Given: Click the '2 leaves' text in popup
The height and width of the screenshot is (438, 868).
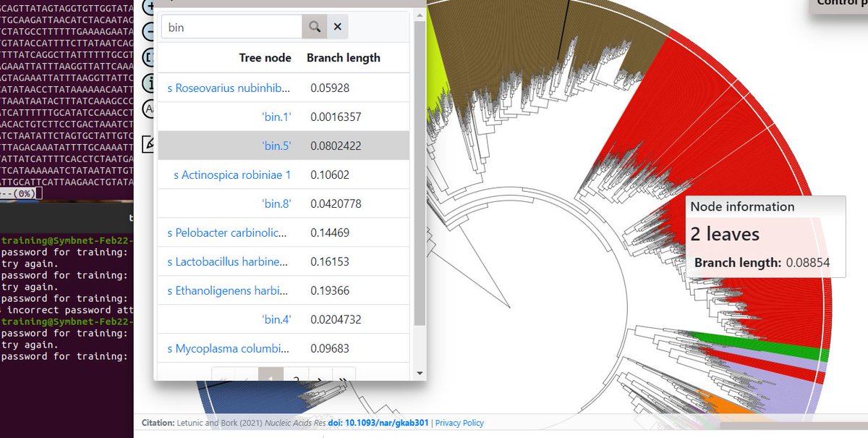Looking at the screenshot, I should [x=725, y=234].
